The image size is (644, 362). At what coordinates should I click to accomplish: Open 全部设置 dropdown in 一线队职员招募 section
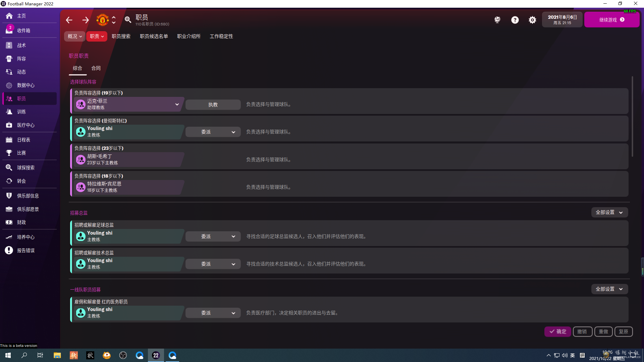[x=609, y=289]
